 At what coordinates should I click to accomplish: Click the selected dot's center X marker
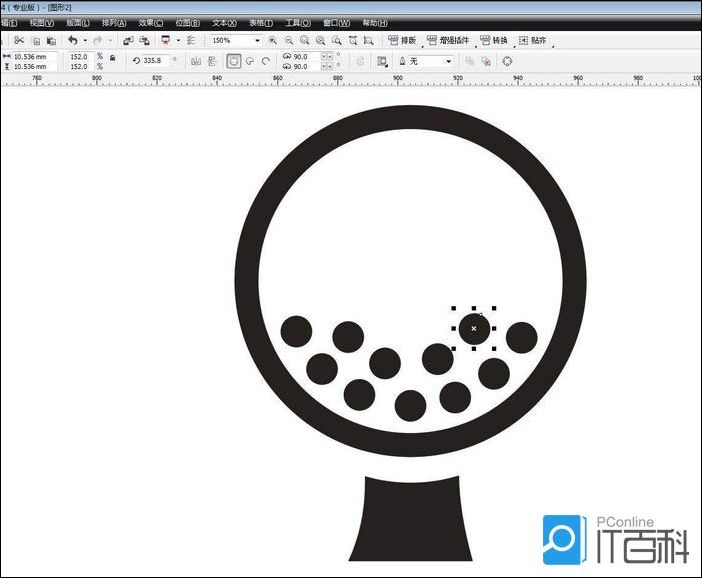click(x=474, y=329)
